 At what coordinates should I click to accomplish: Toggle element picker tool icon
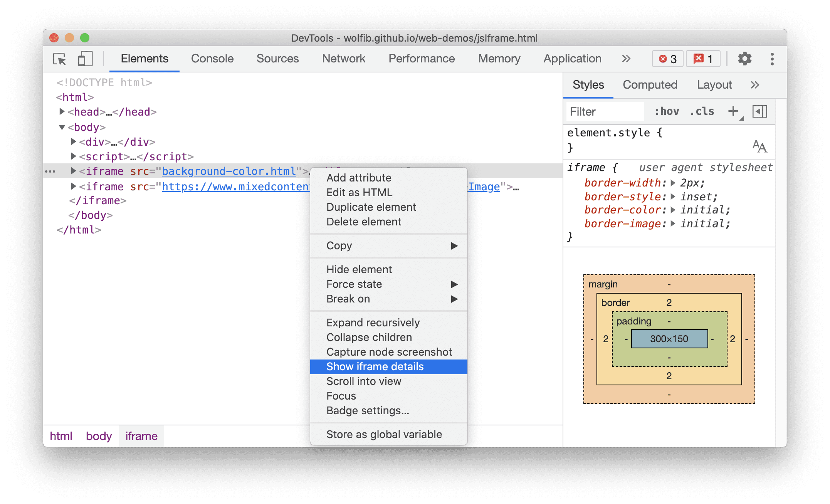click(62, 59)
